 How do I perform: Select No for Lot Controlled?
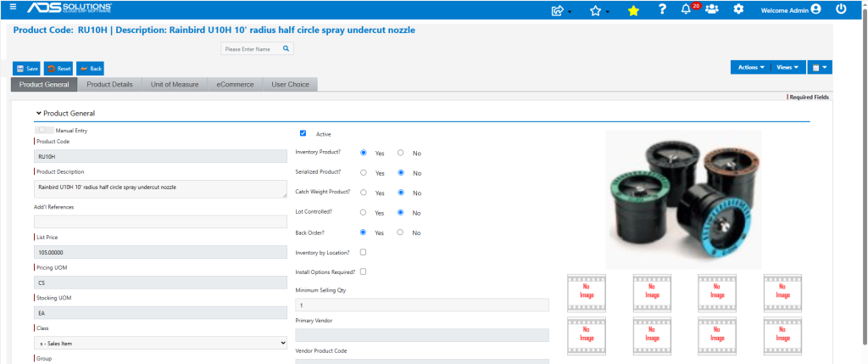401,212
